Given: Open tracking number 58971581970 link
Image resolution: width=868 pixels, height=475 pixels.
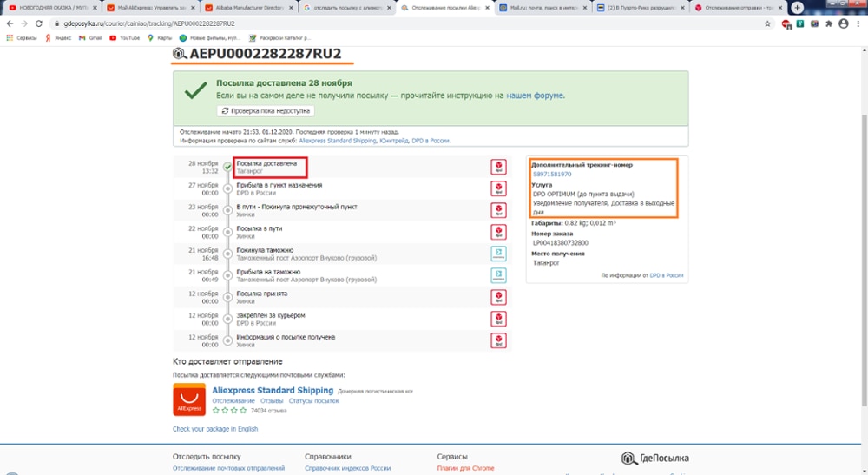Looking at the screenshot, I should (x=552, y=174).
